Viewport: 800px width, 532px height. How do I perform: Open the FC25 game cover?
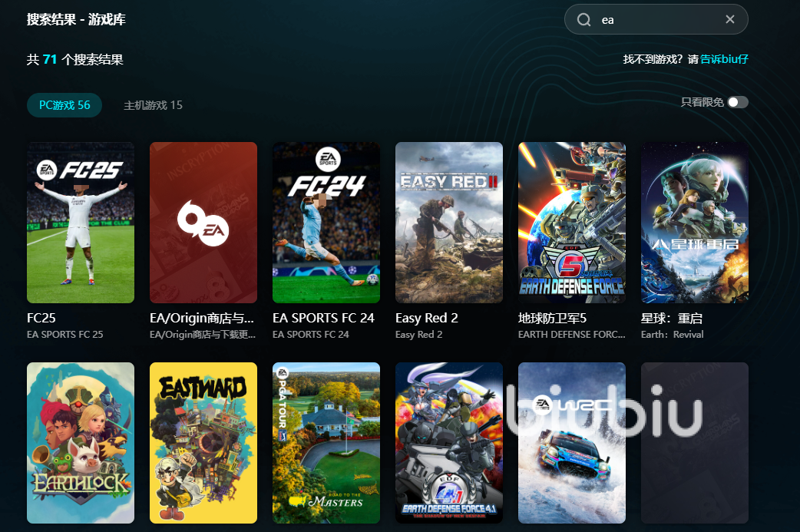81,223
